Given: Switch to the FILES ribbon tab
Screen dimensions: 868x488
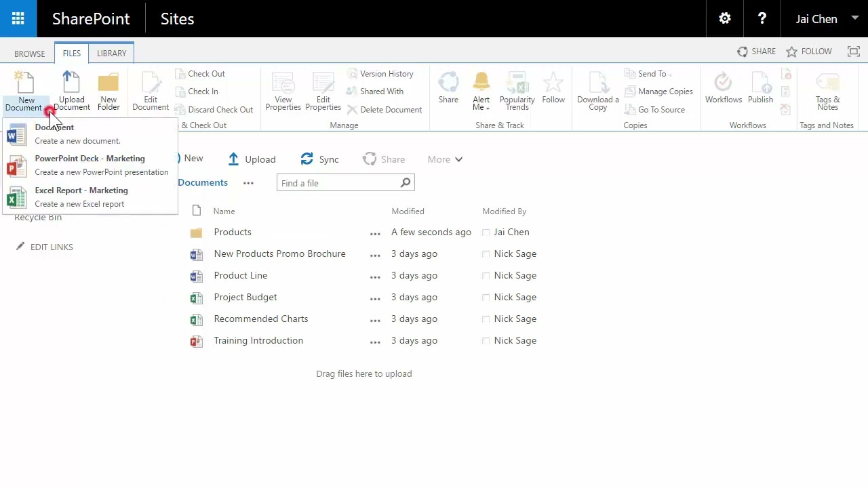Looking at the screenshot, I should pos(71,54).
